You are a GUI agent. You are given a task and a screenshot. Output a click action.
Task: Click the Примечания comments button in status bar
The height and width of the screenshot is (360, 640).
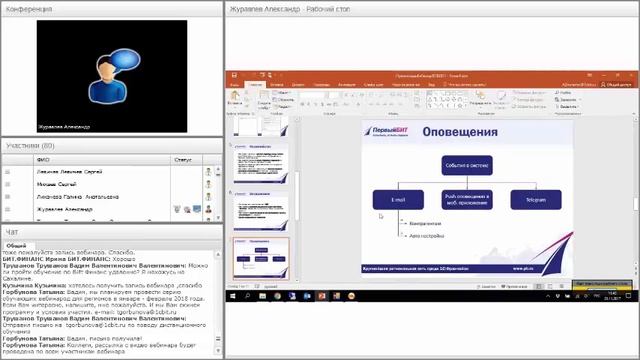click(x=514, y=287)
